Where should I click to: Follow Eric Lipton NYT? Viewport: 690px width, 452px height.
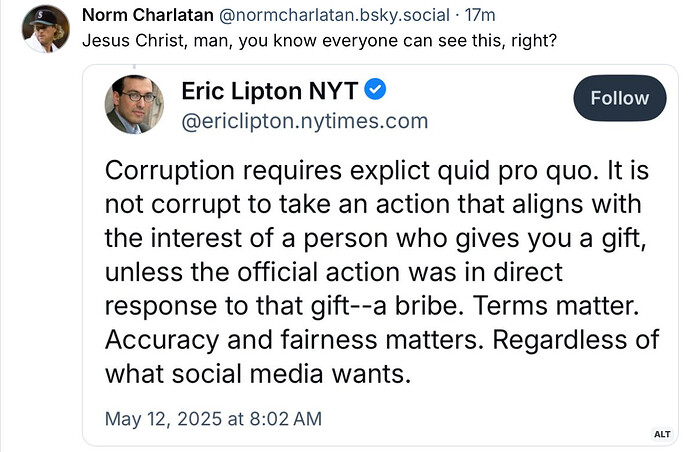point(620,98)
